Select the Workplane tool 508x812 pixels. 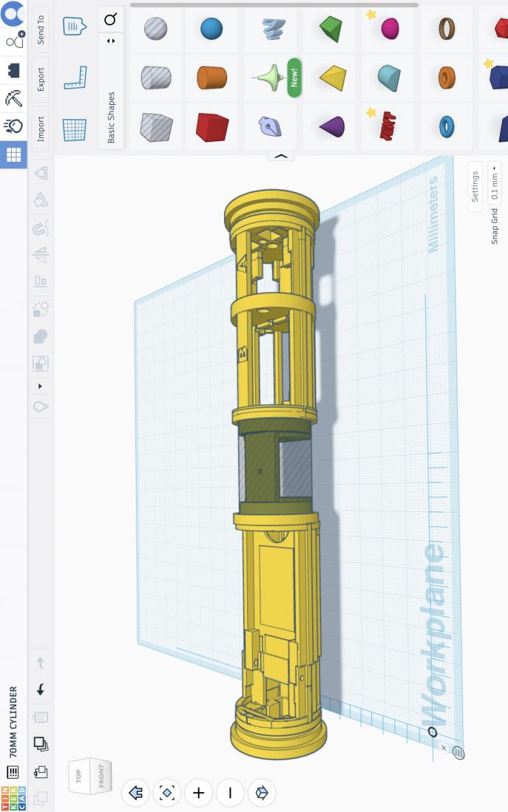[75, 129]
